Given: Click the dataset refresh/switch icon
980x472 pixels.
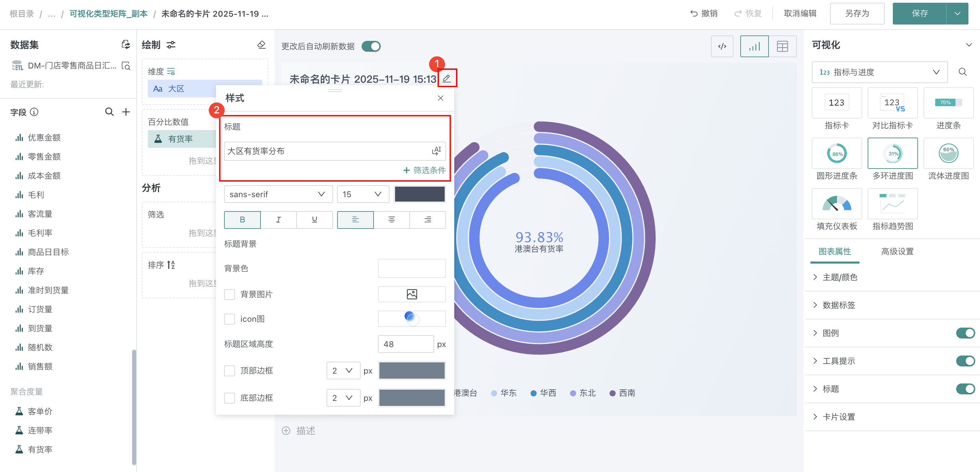Looking at the screenshot, I should pos(126,45).
